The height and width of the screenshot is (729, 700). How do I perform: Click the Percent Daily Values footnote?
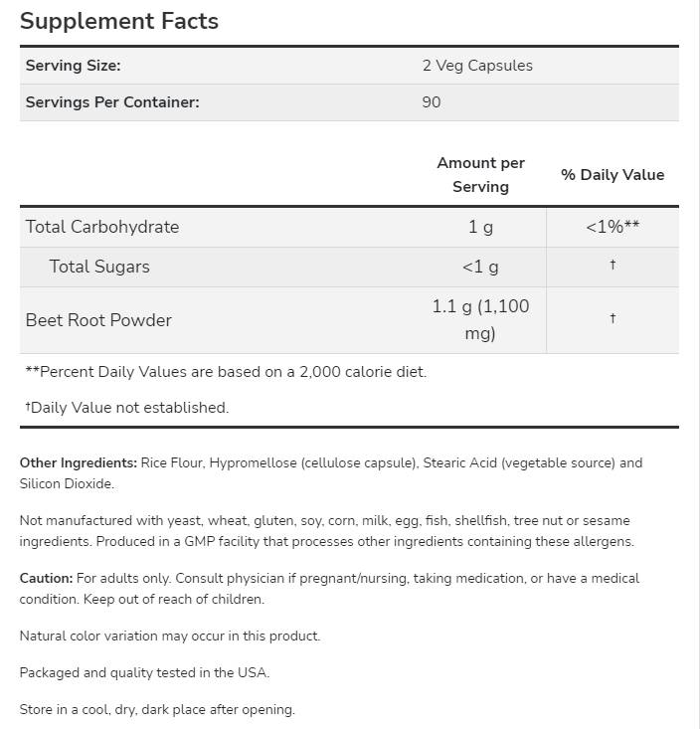226,372
